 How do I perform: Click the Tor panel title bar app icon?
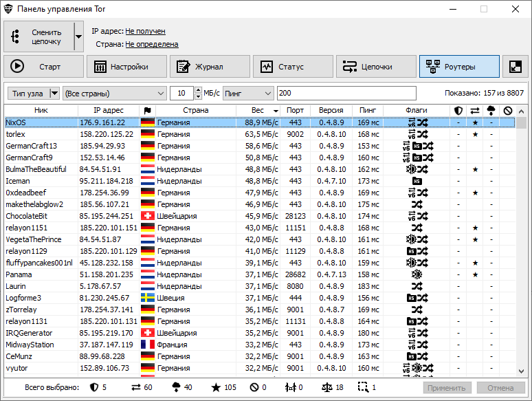point(8,9)
